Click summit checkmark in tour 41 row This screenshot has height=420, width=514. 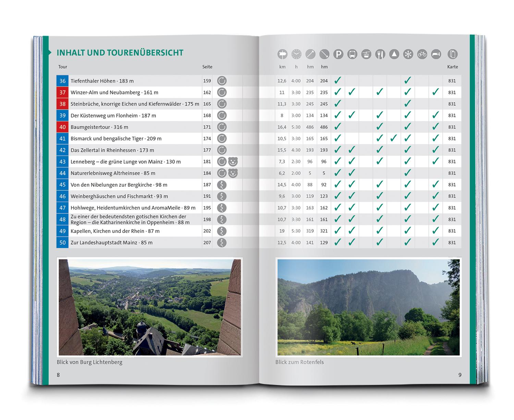click(x=394, y=138)
